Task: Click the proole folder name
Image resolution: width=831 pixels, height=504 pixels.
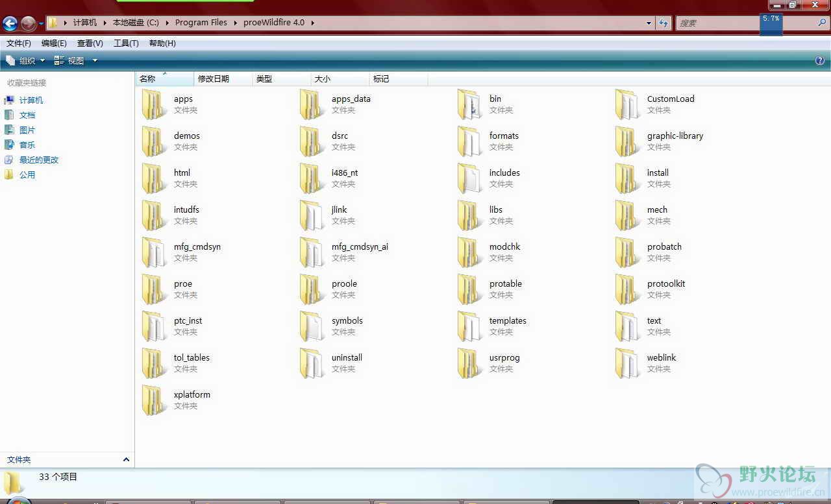Action: (344, 284)
